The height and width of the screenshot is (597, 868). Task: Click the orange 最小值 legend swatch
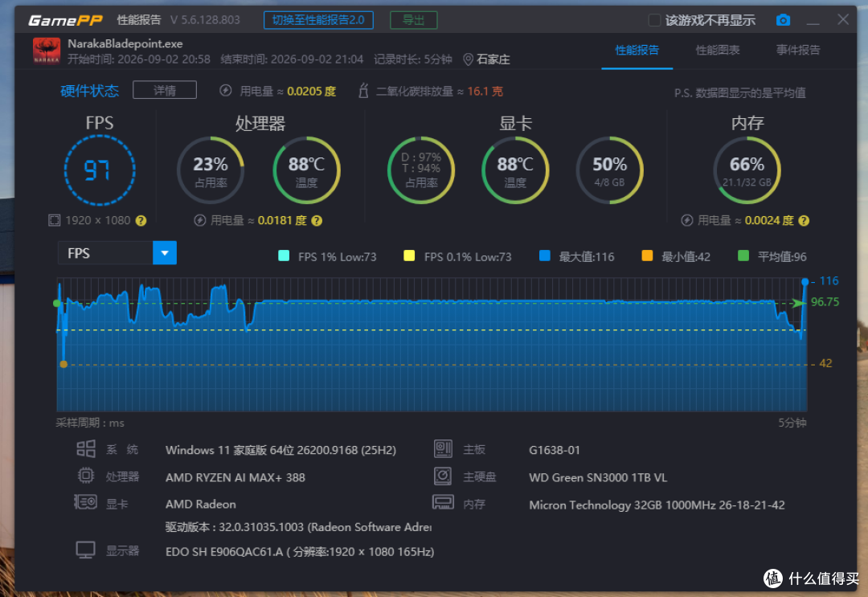(x=646, y=256)
